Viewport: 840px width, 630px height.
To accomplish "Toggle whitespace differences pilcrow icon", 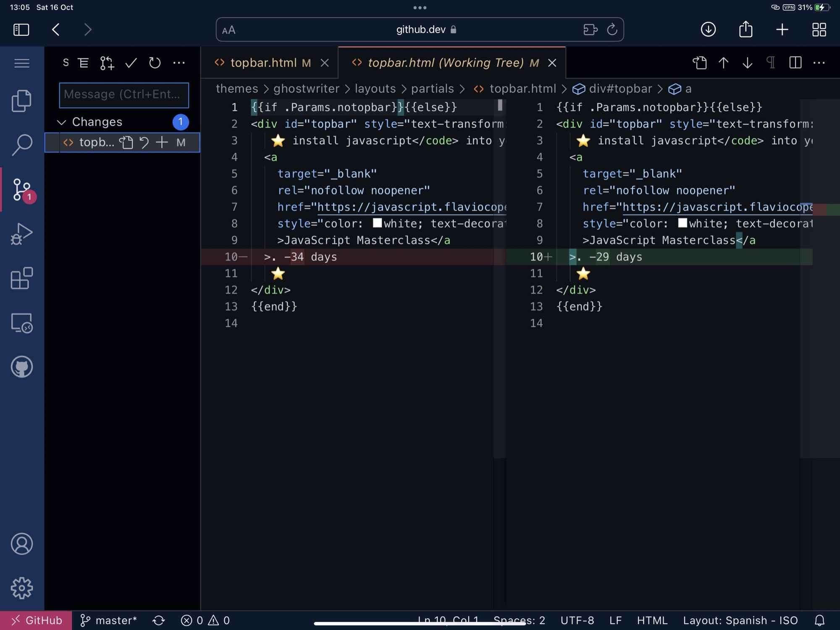I will (x=771, y=63).
